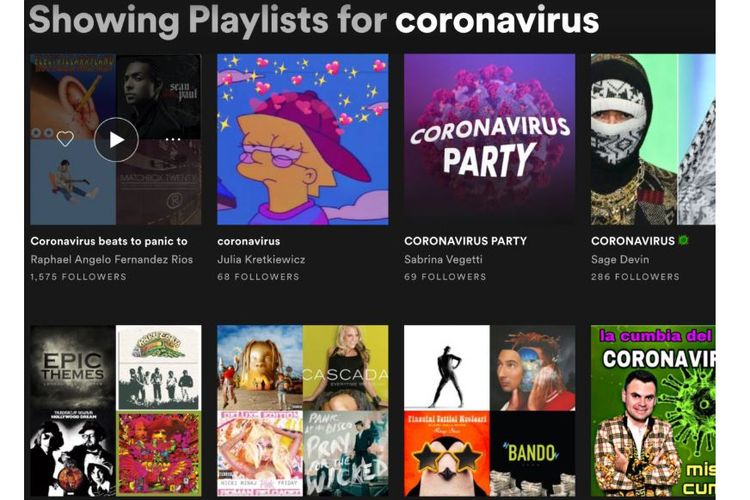Play the Coronavirus beats to panic to playlist

click(116, 140)
